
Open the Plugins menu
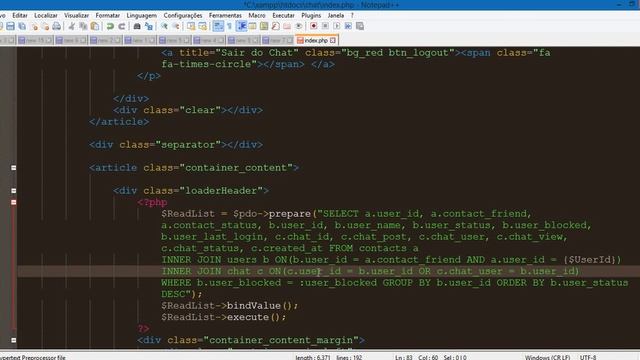pyautogui.click(x=311, y=15)
